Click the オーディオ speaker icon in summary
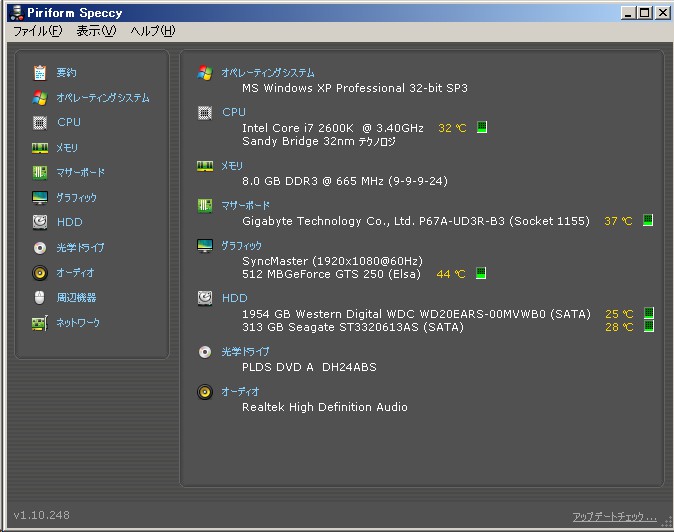The width and height of the screenshot is (674, 532). [x=205, y=392]
